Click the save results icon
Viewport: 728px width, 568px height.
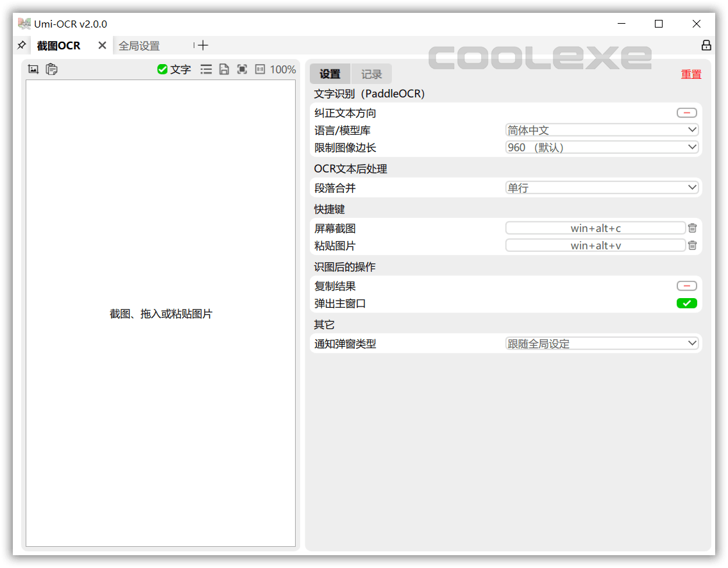pos(224,69)
